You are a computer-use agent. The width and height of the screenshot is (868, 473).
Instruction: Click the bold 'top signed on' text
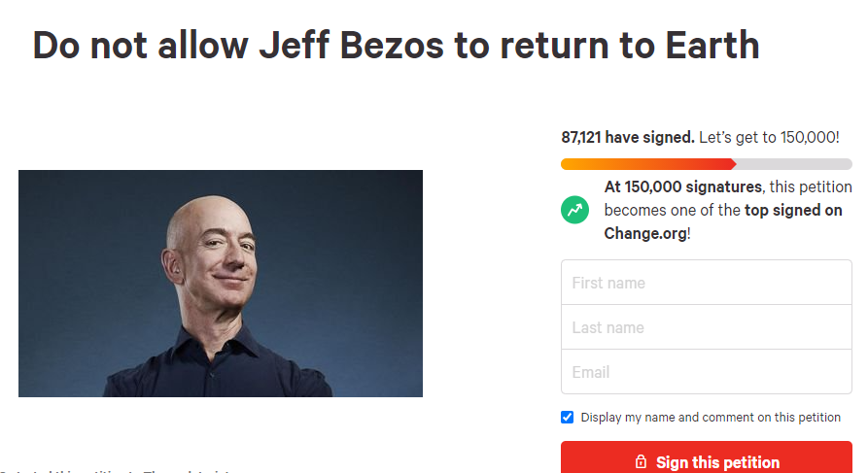[793, 210]
